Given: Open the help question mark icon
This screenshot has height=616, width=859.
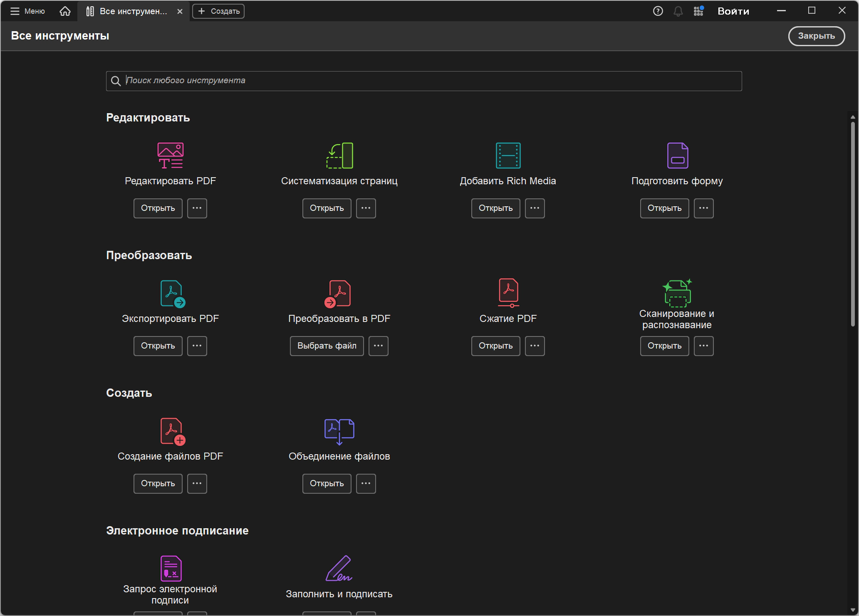Looking at the screenshot, I should point(658,11).
